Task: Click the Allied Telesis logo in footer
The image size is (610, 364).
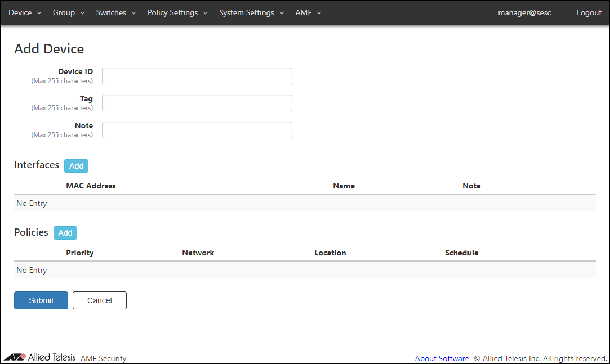Action: (x=39, y=357)
